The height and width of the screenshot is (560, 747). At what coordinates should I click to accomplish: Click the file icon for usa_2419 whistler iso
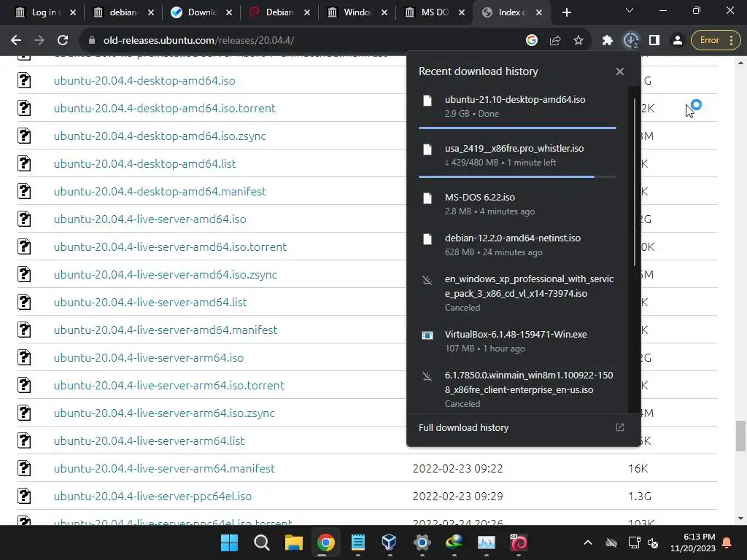427,149
